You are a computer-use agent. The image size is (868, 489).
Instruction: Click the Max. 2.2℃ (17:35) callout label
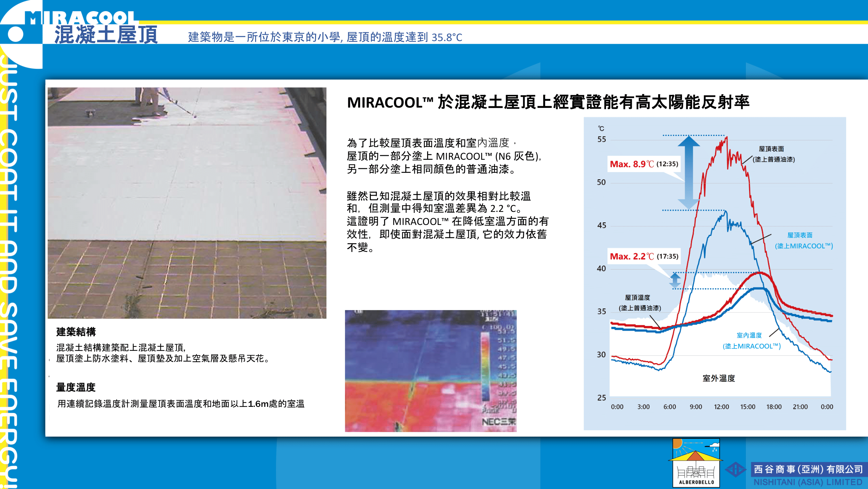coord(644,257)
